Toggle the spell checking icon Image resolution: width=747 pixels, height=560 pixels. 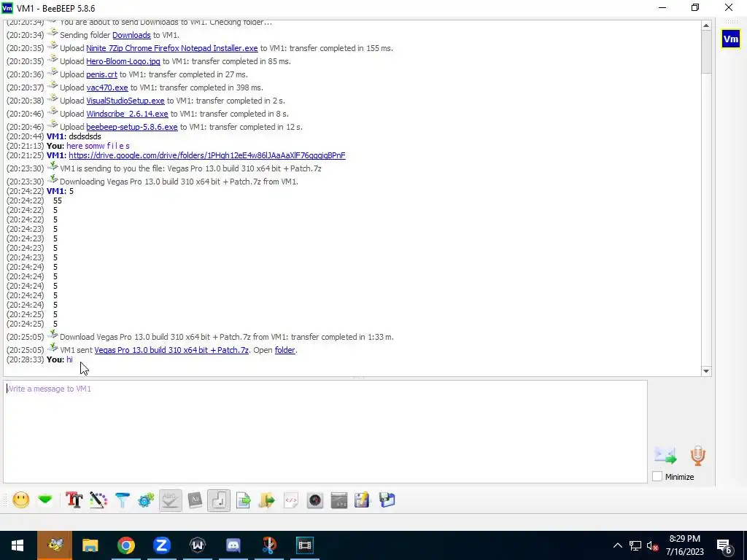171,500
